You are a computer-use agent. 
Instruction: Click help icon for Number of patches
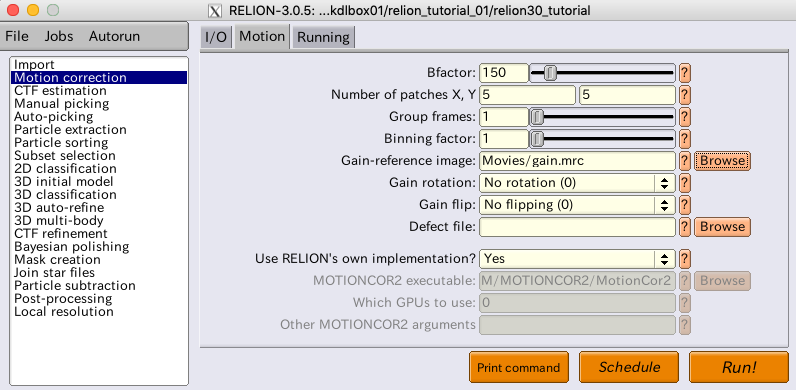click(x=684, y=95)
